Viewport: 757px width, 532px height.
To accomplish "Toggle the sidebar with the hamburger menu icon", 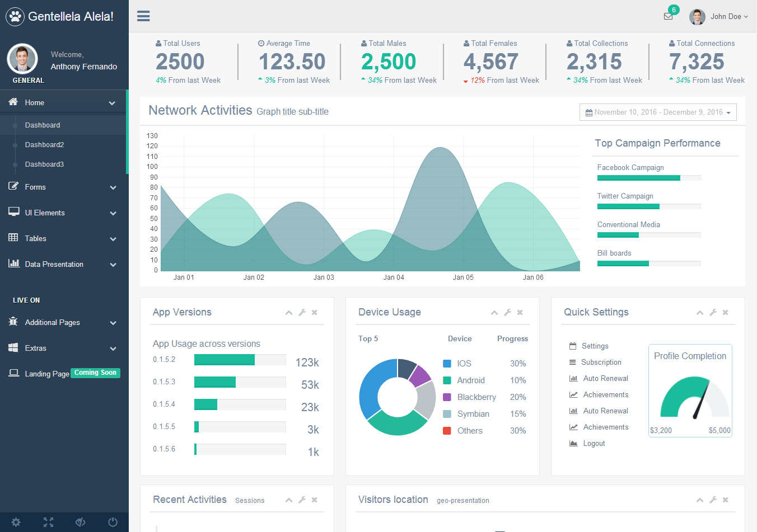I will click(143, 16).
